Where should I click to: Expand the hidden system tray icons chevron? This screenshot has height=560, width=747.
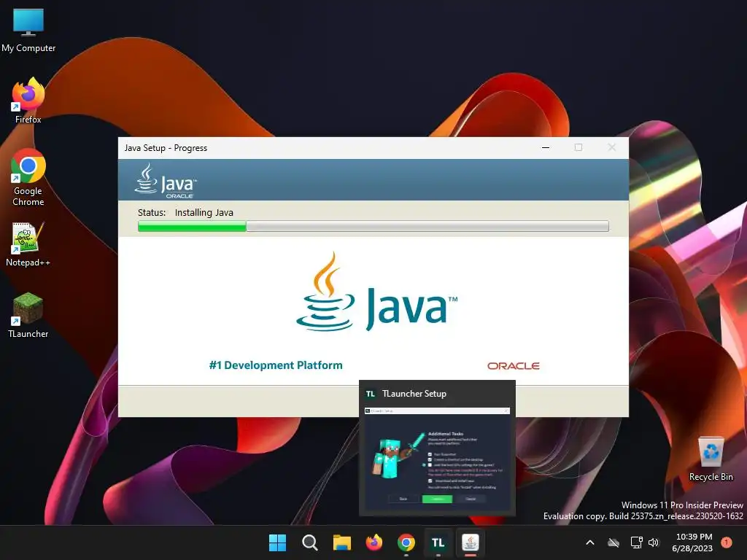[x=589, y=542]
